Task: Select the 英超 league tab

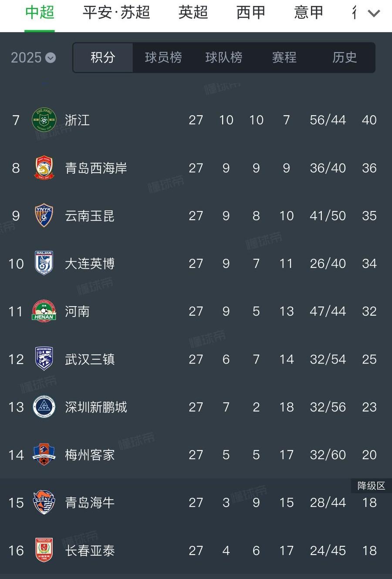Action: (x=193, y=12)
